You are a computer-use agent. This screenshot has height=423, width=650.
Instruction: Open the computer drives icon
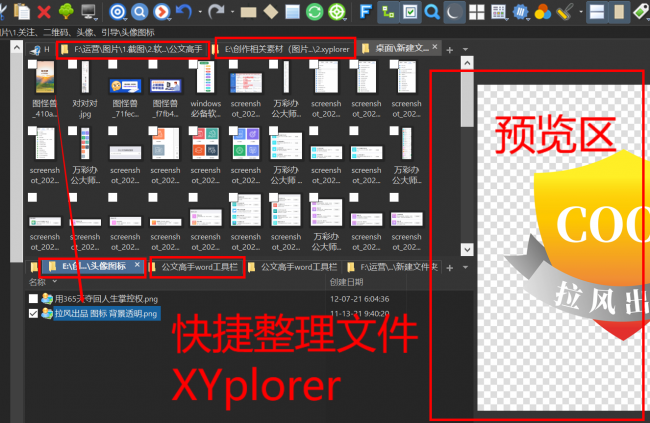(x=89, y=12)
